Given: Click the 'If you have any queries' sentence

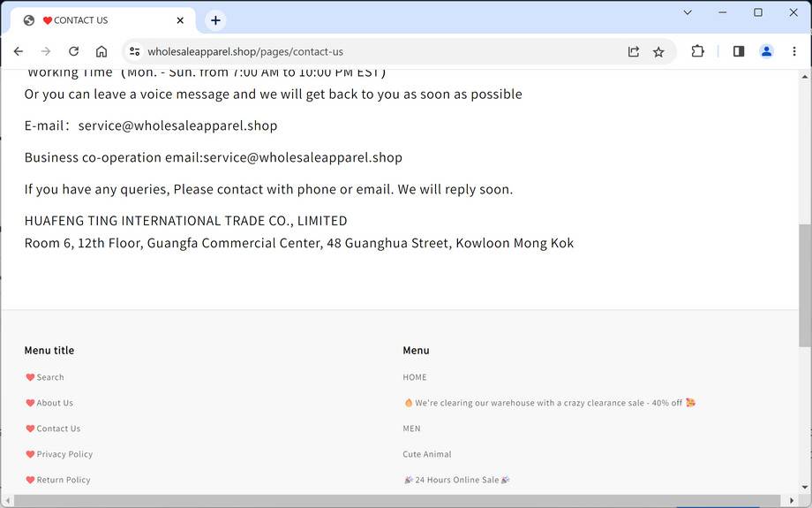Looking at the screenshot, I should [269, 189].
